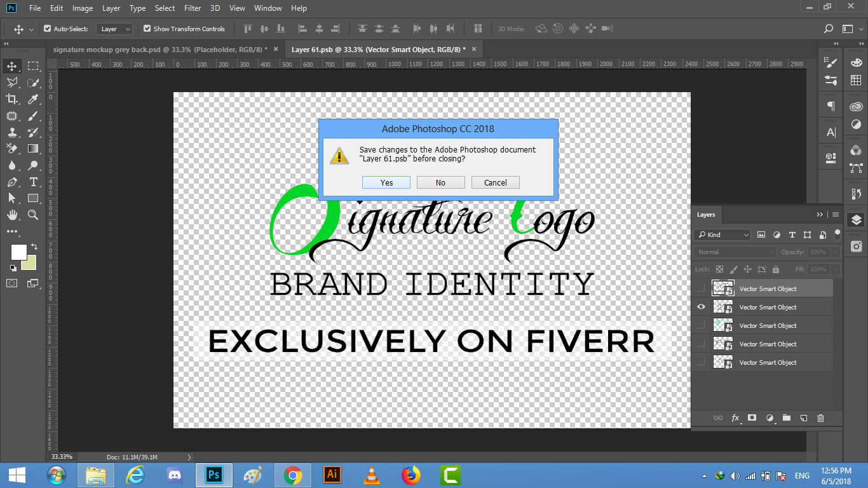
Task: Reset default foreground and background colors
Action: pyautogui.click(x=13, y=268)
